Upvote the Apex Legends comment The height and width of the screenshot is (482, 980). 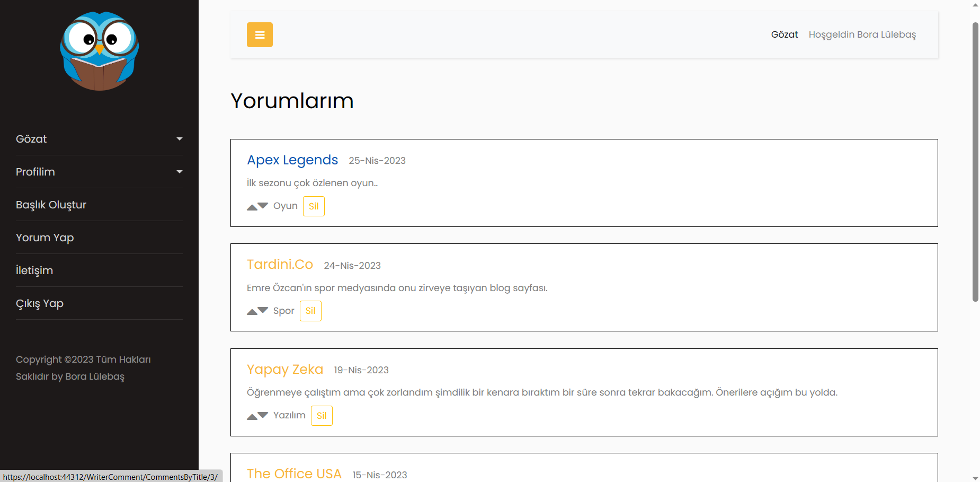click(252, 207)
